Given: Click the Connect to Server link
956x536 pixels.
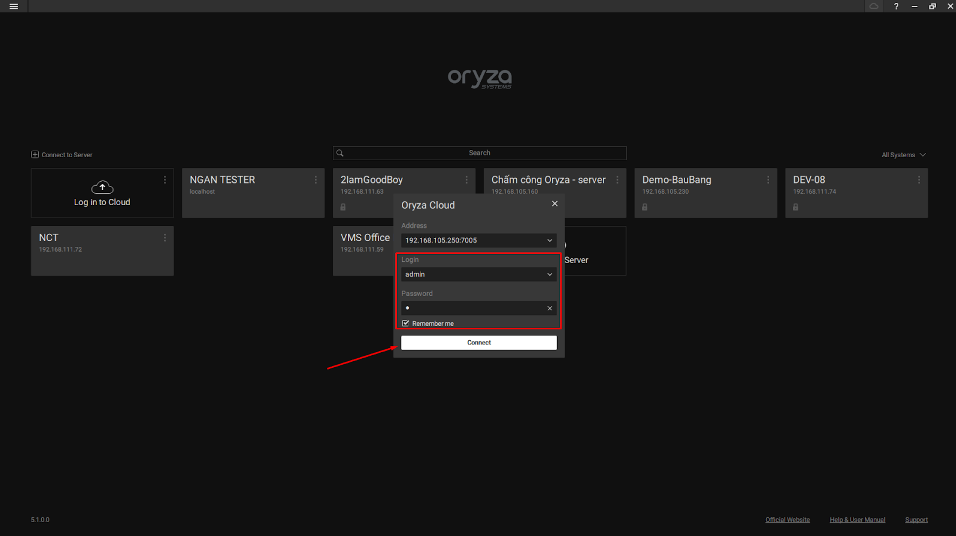Looking at the screenshot, I should pos(62,155).
